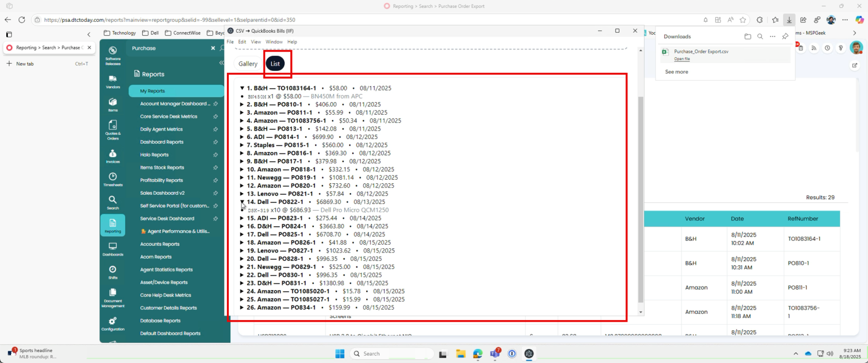This screenshot has width=868, height=363.
Task: Open Software Releases in Halo sidebar
Action: tap(113, 55)
